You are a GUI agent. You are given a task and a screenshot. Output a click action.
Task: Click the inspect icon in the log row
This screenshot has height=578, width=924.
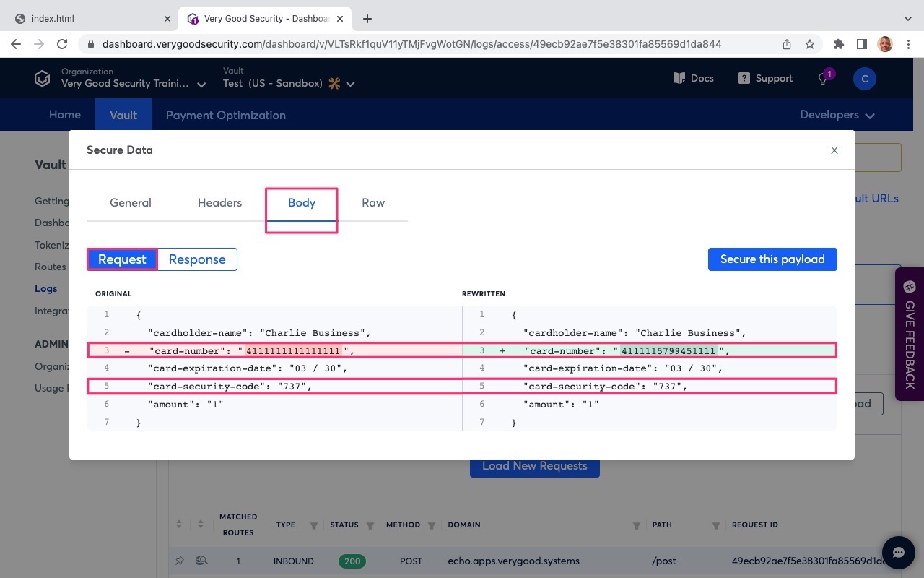[202, 561]
